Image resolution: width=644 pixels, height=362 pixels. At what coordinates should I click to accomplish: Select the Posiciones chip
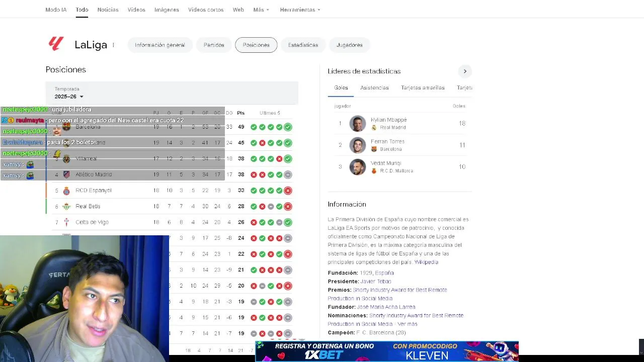pyautogui.click(x=256, y=45)
